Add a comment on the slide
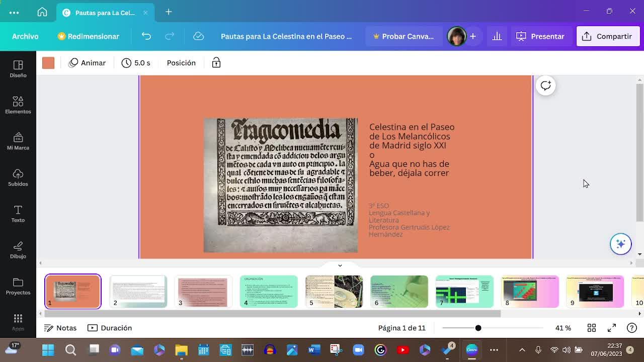The height and width of the screenshot is (362, 644). click(546, 85)
